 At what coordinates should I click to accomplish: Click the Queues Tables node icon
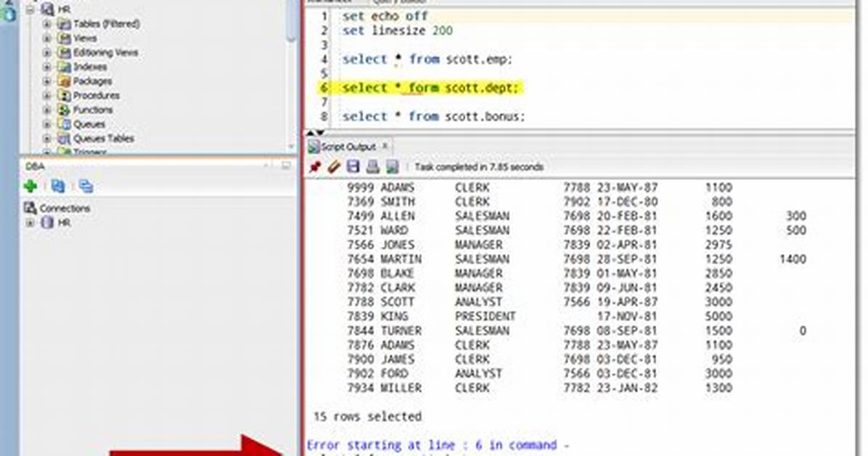coord(64,139)
